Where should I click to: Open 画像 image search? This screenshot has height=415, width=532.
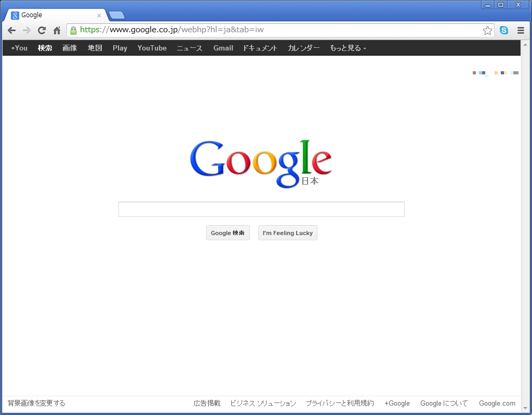pos(70,48)
